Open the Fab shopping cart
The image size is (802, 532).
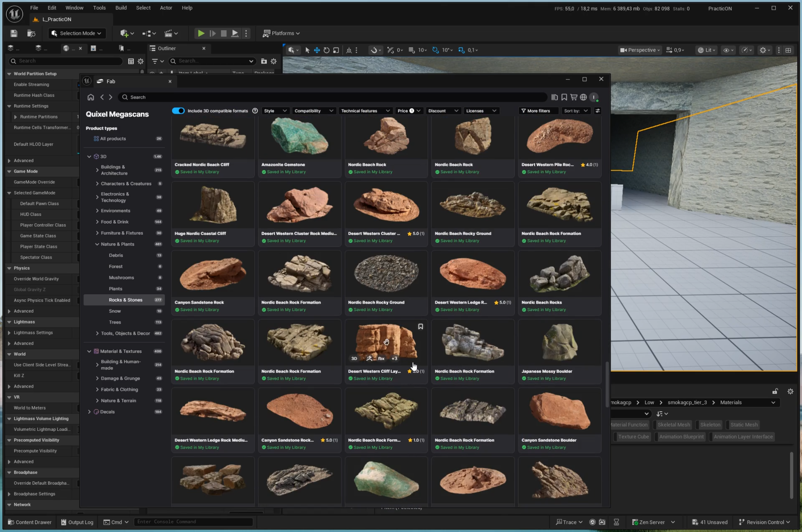click(x=574, y=97)
